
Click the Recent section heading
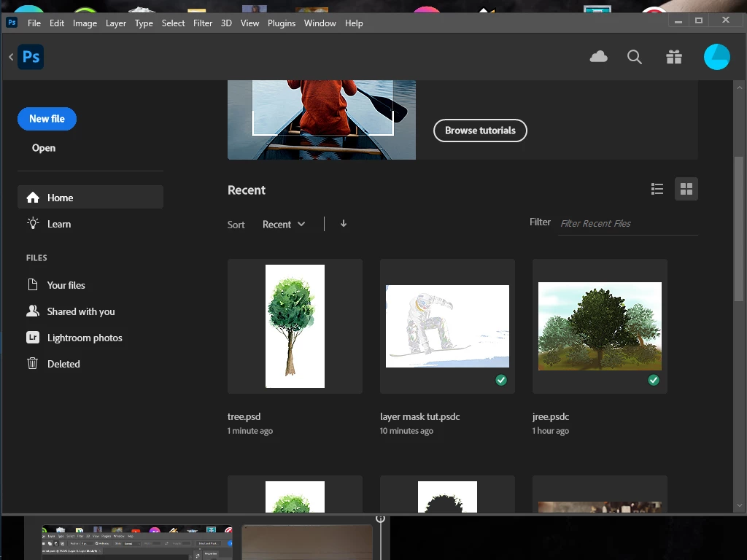coord(247,190)
